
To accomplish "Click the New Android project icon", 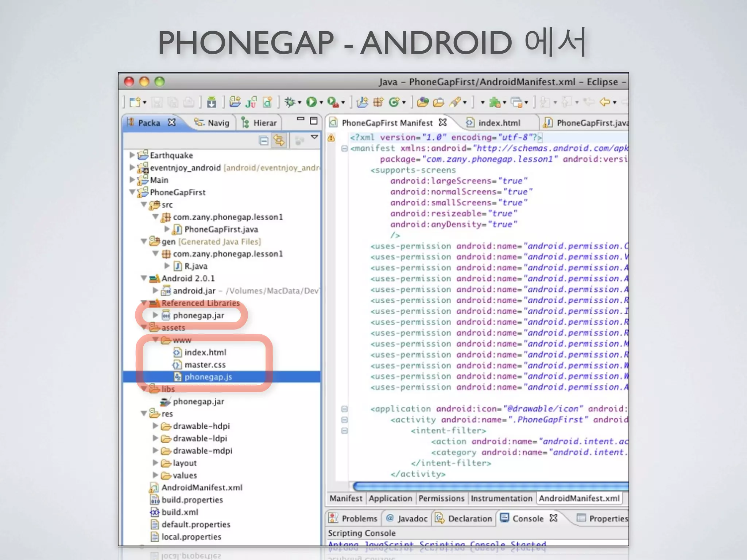I will coord(235,102).
